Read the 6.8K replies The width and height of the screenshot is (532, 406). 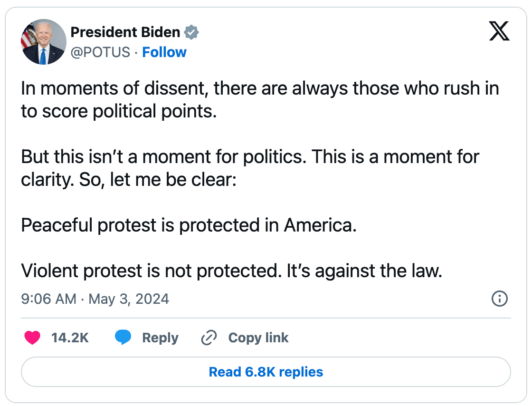(266, 372)
